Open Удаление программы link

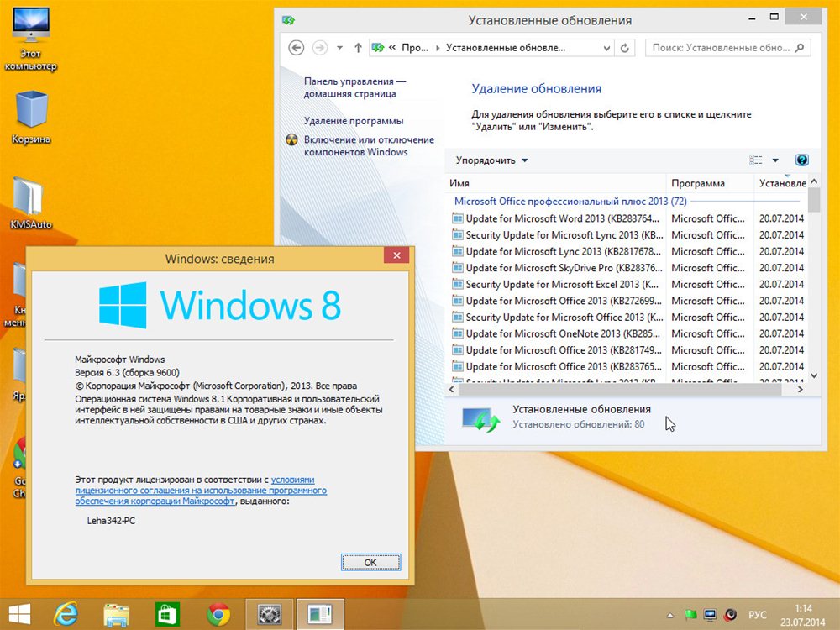[x=354, y=121]
